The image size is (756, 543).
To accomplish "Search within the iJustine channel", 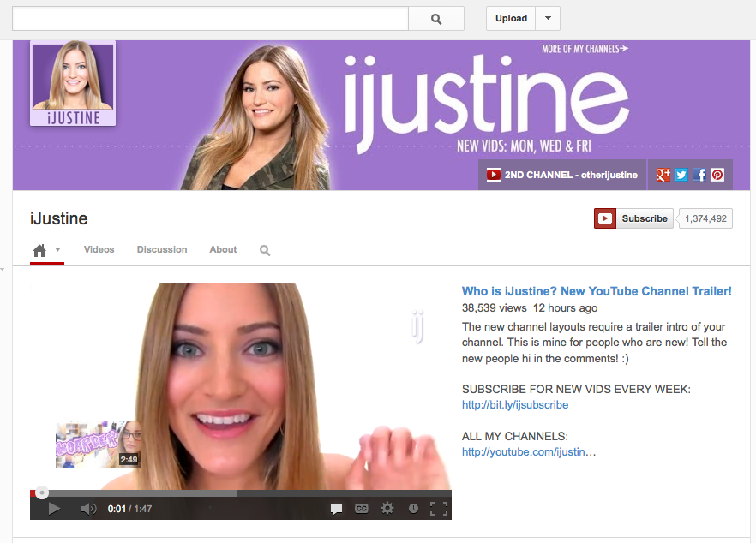I will click(265, 250).
